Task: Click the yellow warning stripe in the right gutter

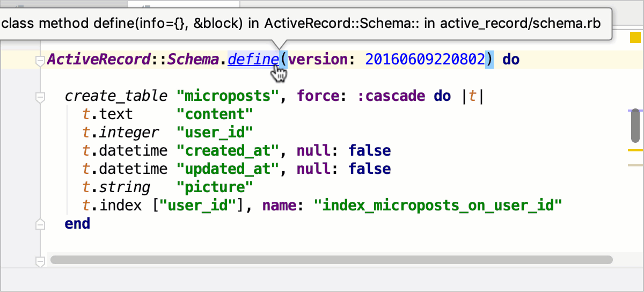Action: (x=635, y=150)
